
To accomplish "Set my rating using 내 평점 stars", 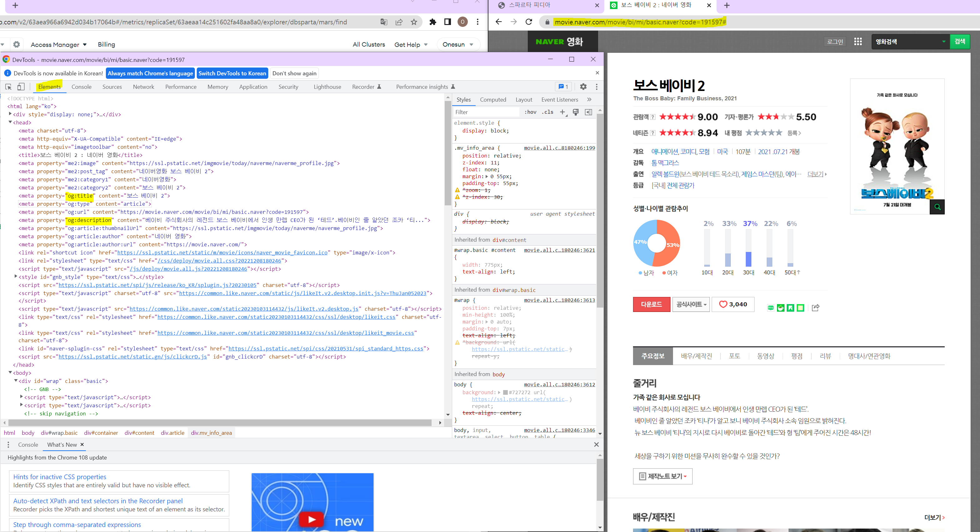I will pyautogui.click(x=763, y=133).
